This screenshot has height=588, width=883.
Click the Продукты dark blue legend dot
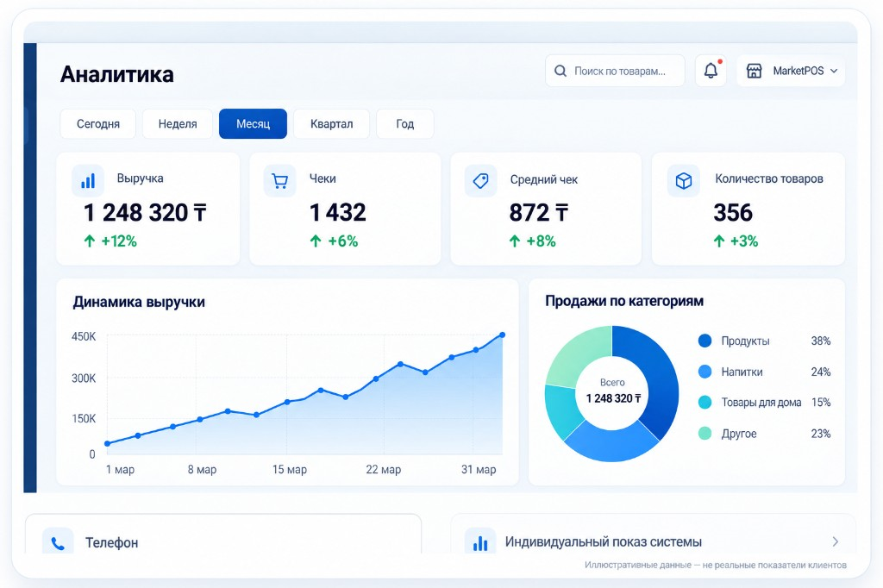(x=705, y=341)
